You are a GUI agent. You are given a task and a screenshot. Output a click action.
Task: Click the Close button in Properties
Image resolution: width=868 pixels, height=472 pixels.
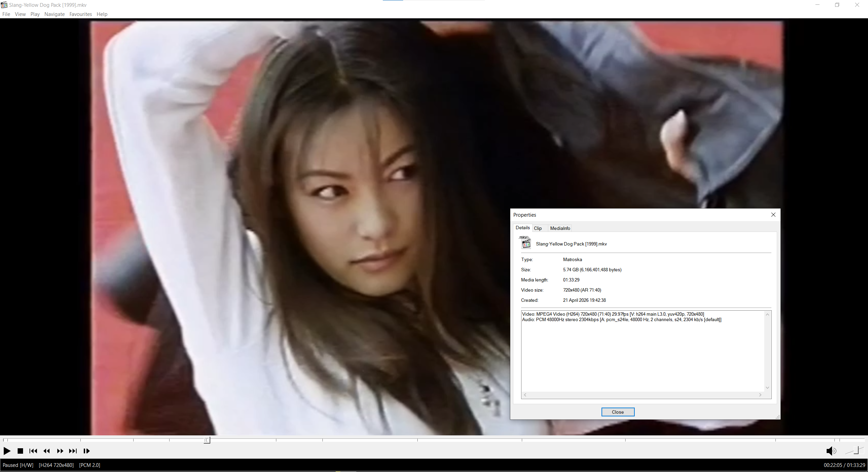[617, 412]
